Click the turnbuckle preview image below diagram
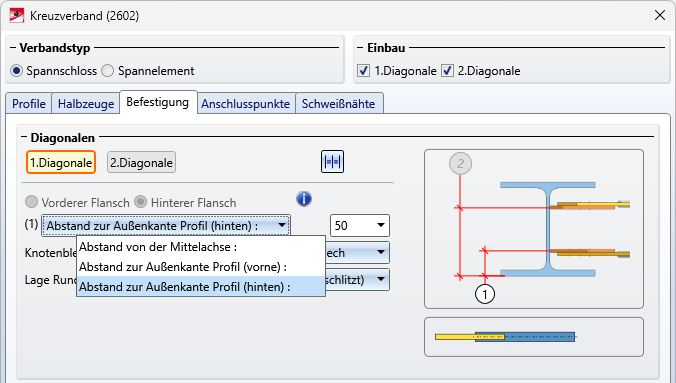Viewport: 676px width, 383px height. point(534,337)
